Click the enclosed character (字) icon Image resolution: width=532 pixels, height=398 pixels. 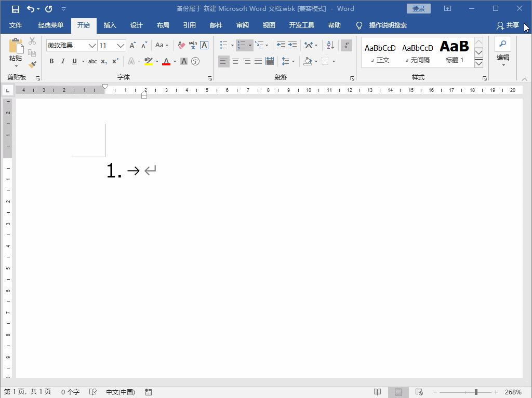[x=195, y=61]
